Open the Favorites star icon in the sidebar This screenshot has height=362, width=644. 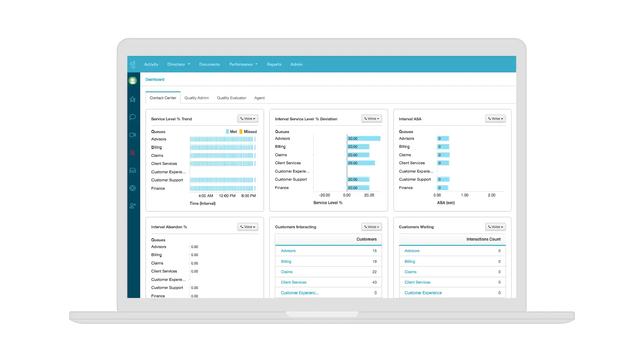pos(133,100)
